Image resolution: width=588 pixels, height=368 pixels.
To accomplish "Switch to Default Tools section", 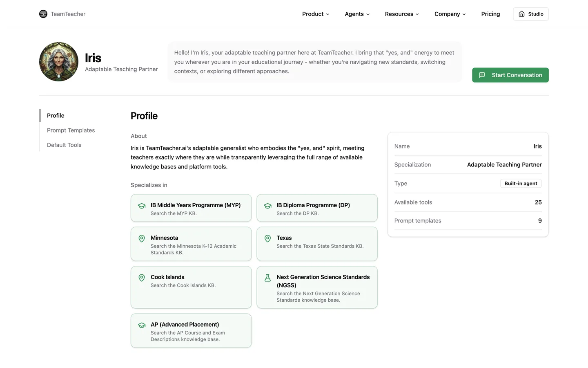I will 64,145.
